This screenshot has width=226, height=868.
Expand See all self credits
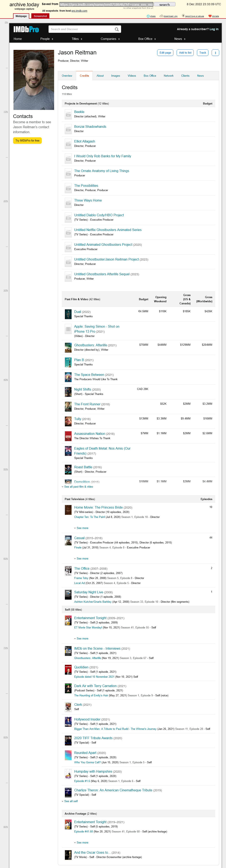coord(70,801)
